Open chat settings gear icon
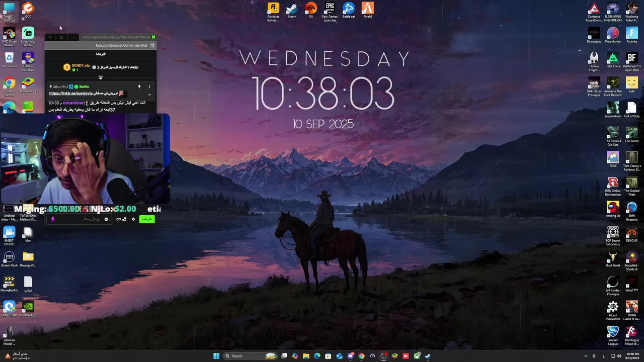644x362 pixels. tap(133, 219)
